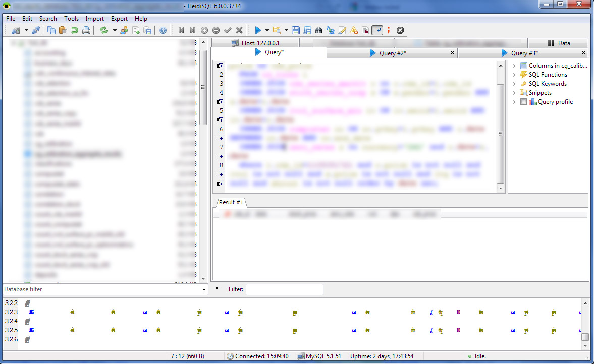
Task: Go to first row with the First icon
Action: (181, 30)
